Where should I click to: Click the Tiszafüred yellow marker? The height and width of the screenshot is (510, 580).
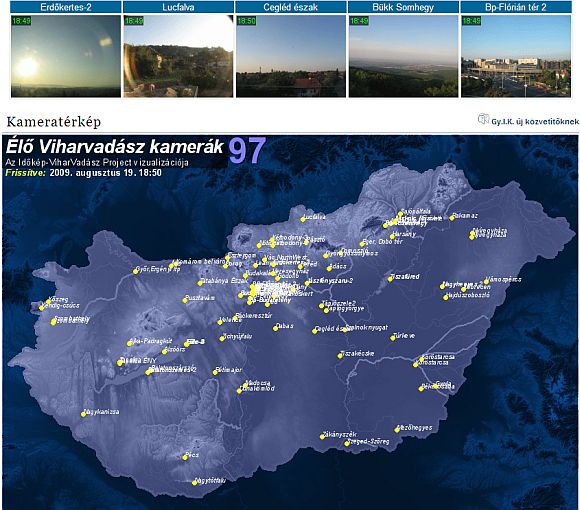[x=390, y=279]
